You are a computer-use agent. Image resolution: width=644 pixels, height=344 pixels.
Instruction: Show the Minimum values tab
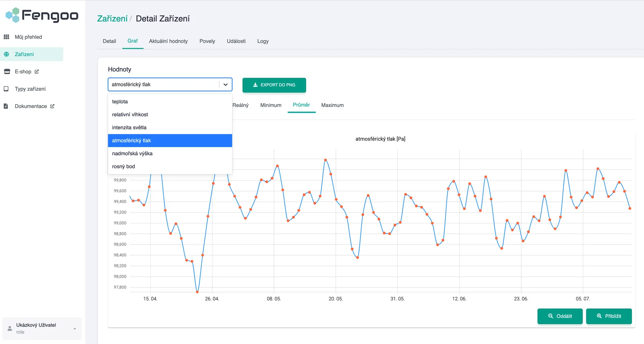[271, 105]
